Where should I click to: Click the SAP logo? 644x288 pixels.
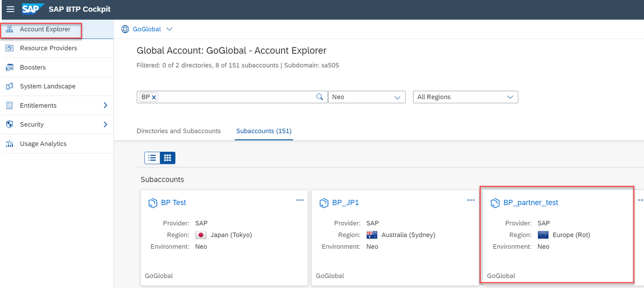coord(33,9)
